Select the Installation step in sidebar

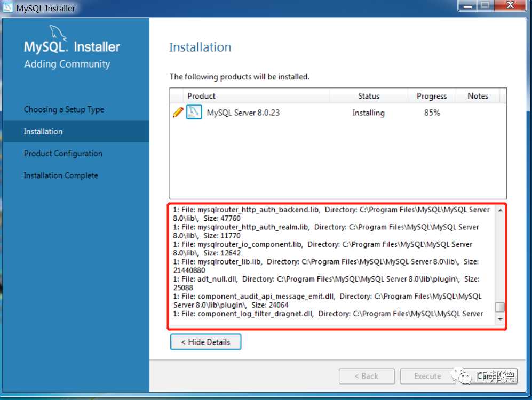click(76, 131)
